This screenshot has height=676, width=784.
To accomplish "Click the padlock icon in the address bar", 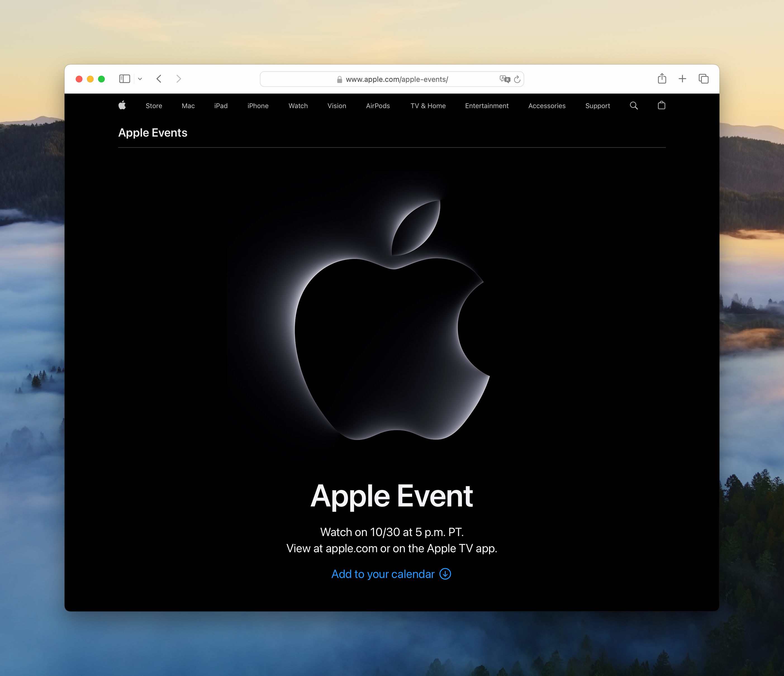I will click(339, 79).
